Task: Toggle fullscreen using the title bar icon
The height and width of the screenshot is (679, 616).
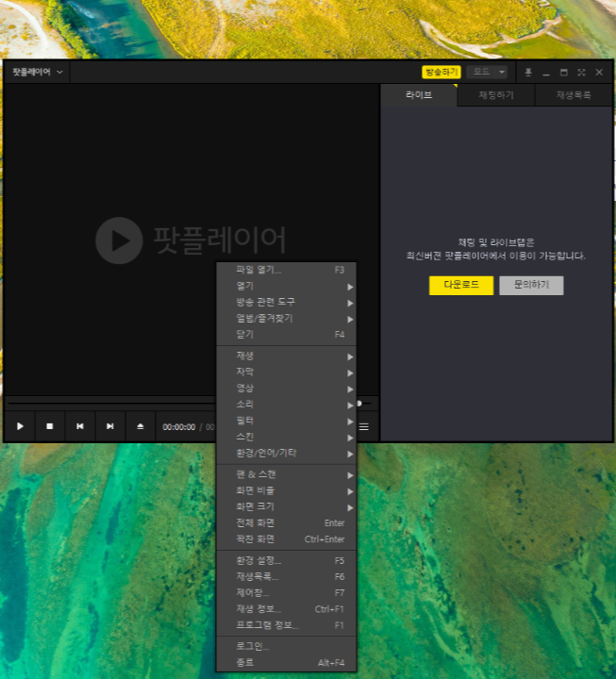Action: (x=581, y=73)
